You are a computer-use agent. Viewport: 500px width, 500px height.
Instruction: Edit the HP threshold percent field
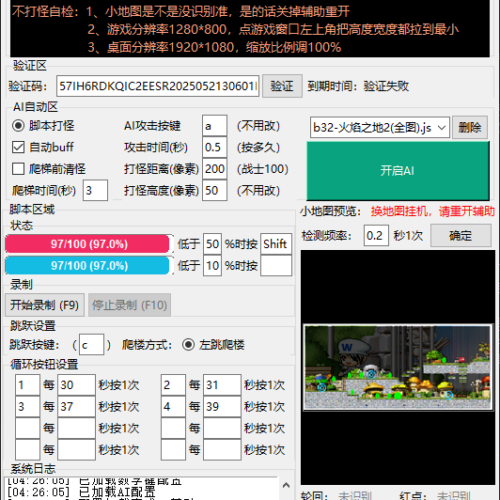coord(212,244)
